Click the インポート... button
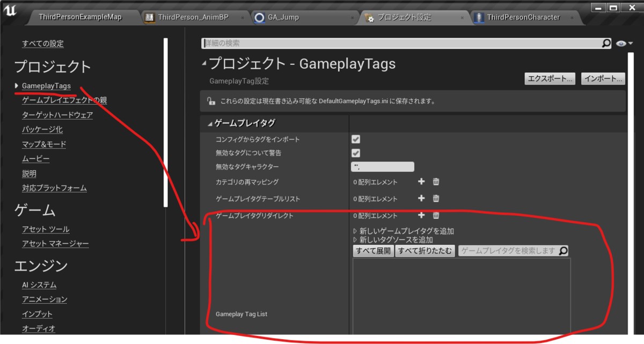 (x=603, y=79)
